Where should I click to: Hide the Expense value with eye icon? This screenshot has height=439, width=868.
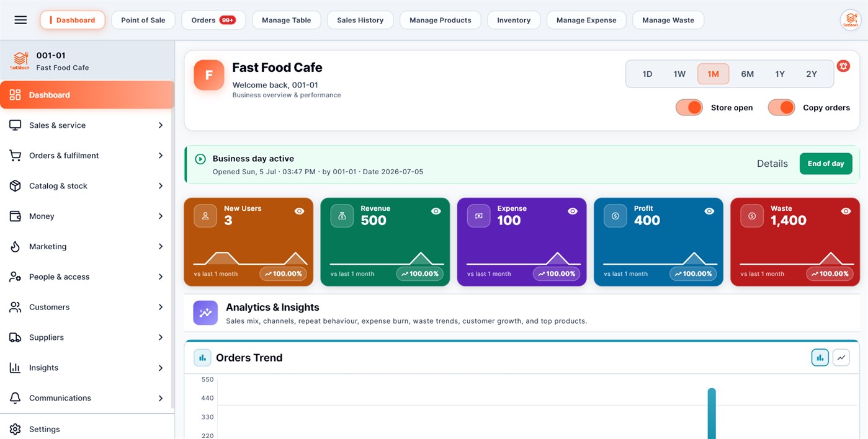573,211
